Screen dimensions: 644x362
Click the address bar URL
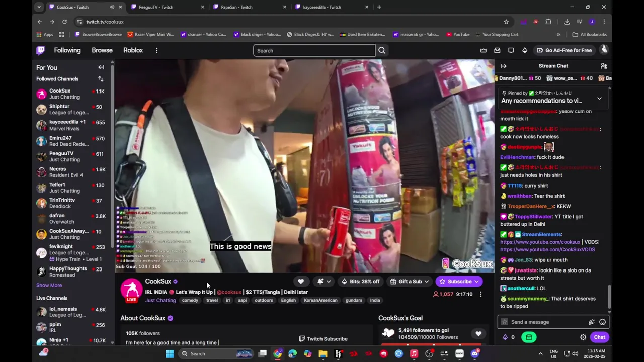pyautogui.click(x=105, y=22)
